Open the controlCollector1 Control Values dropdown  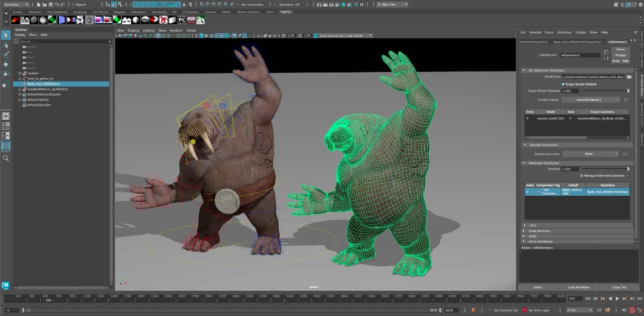pyautogui.click(x=591, y=99)
